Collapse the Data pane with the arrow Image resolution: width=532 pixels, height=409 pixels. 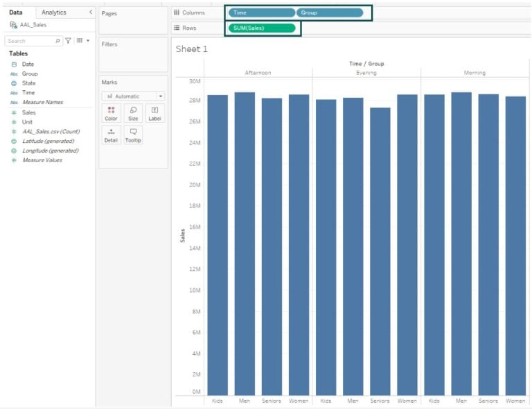[91, 12]
